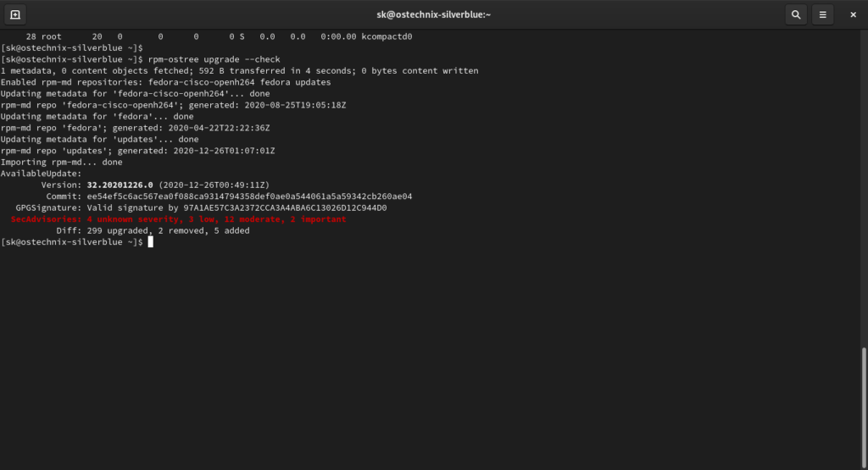The image size is (868, 470).
Task: Click the red SecAdvisories line
Action: pyautogui.click(x=178, y=219)
